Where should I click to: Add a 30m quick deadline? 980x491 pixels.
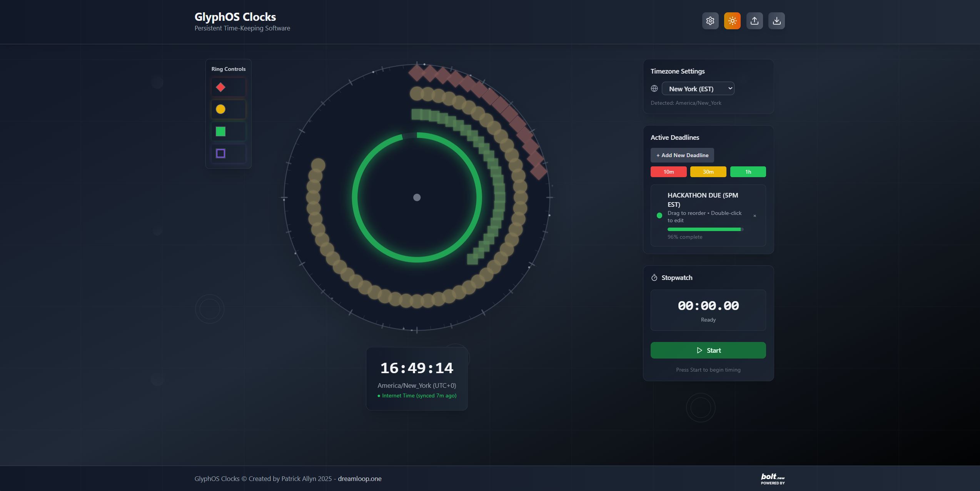(708, 172)
